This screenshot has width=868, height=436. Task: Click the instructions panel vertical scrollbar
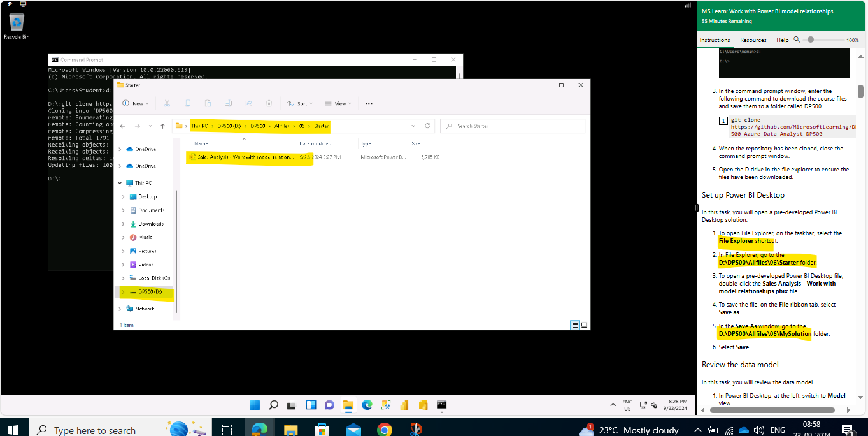coord(860,91)
